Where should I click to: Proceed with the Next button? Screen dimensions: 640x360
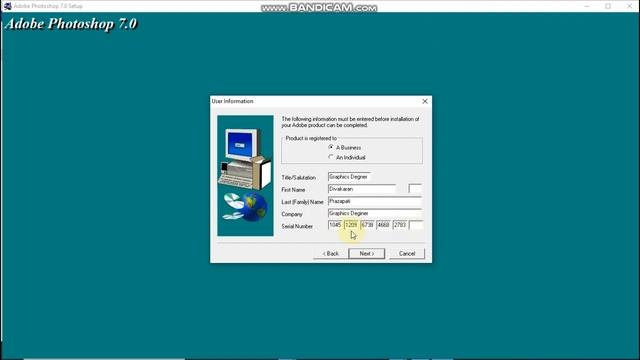[367, 253]
